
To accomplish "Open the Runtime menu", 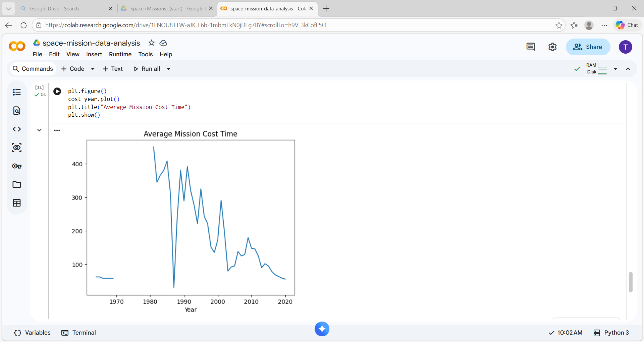I will 120,54.
